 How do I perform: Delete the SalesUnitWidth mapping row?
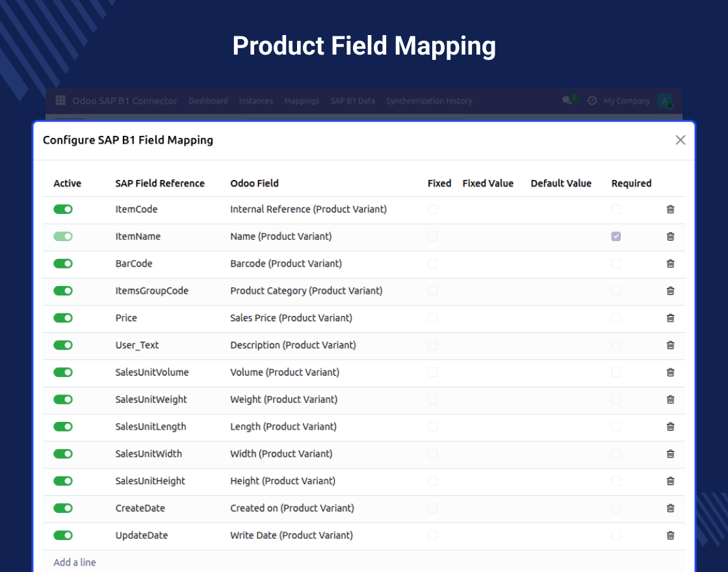(x=670, y=454)
